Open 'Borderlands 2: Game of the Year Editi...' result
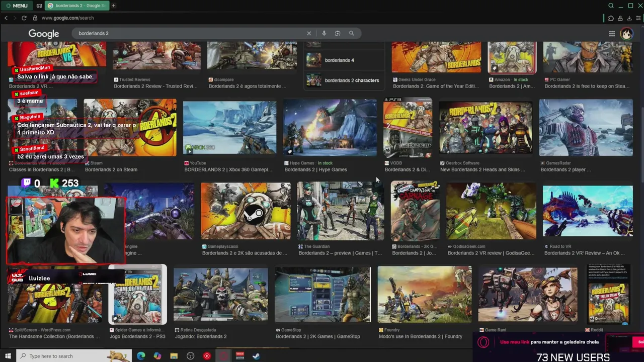The width and height of the screenshot is (644, 362). 436,86
